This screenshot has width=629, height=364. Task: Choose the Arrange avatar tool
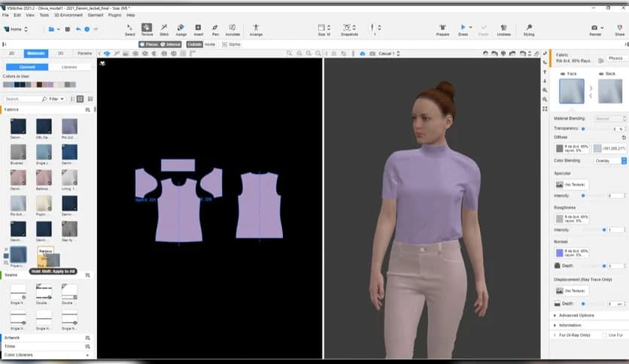tap(256, 29)
